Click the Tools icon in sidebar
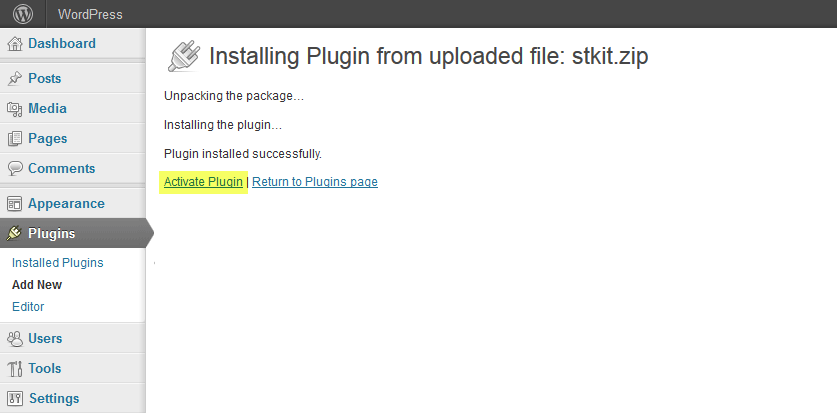 coord(15,369)
